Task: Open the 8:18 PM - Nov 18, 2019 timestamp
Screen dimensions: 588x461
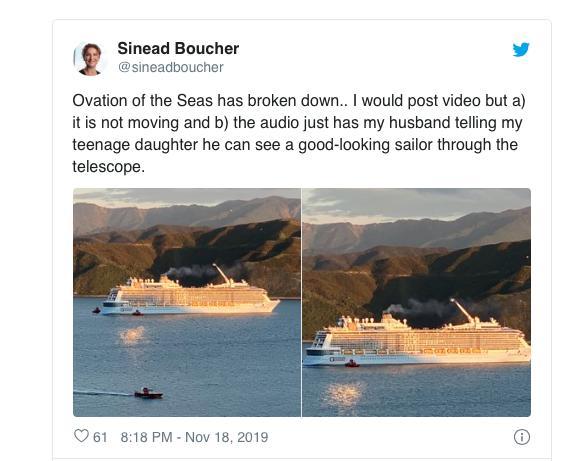Action: coord(194,437)
